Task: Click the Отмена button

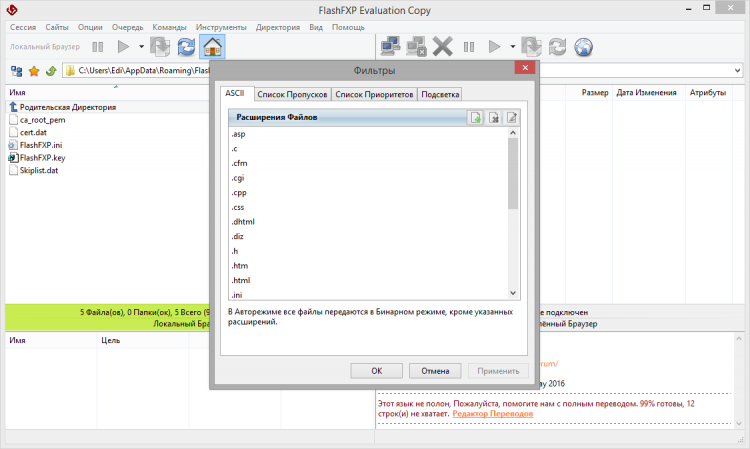Action: [435, 371]
